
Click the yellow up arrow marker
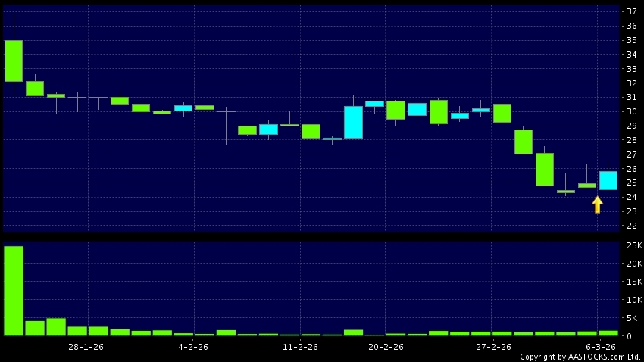597,204
